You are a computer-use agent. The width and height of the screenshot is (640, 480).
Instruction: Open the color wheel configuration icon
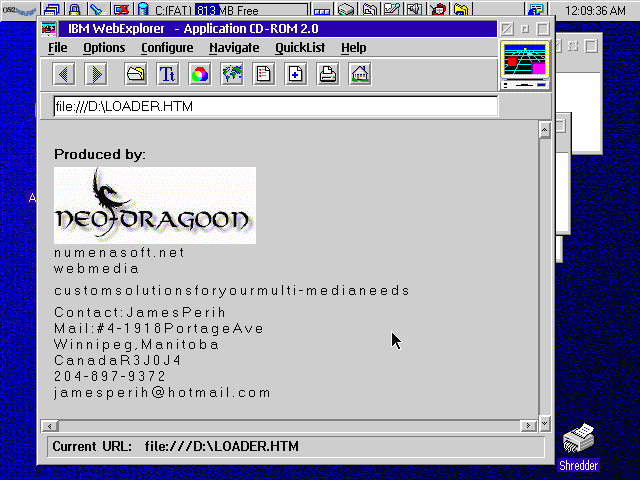tap(200, 74)
